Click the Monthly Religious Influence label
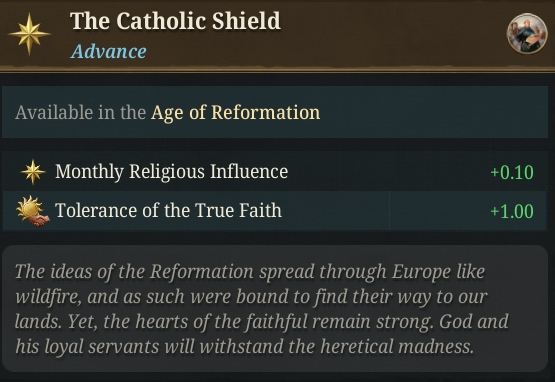The image size is (555, 382). 171,171
